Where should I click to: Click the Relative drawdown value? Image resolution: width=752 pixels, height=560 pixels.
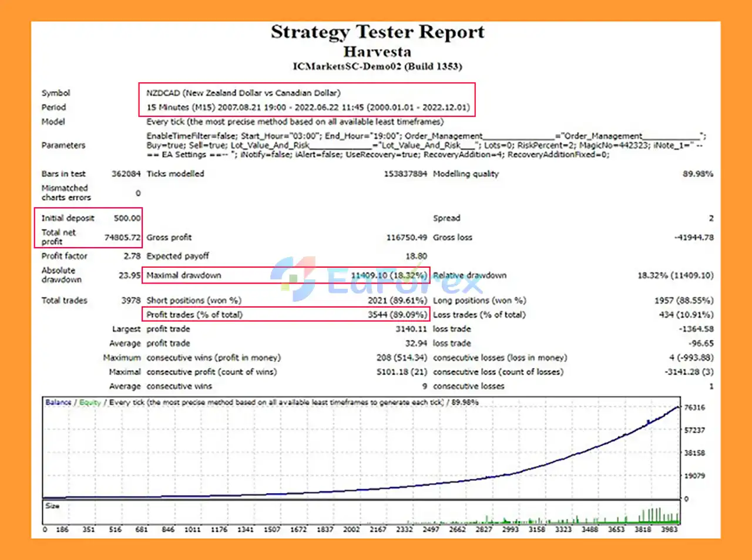675,275
